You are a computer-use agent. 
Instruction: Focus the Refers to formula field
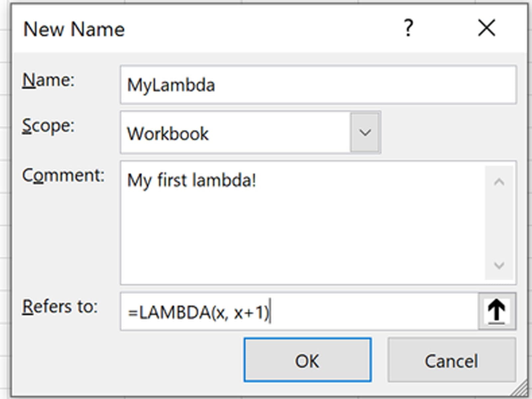[366, 312]
